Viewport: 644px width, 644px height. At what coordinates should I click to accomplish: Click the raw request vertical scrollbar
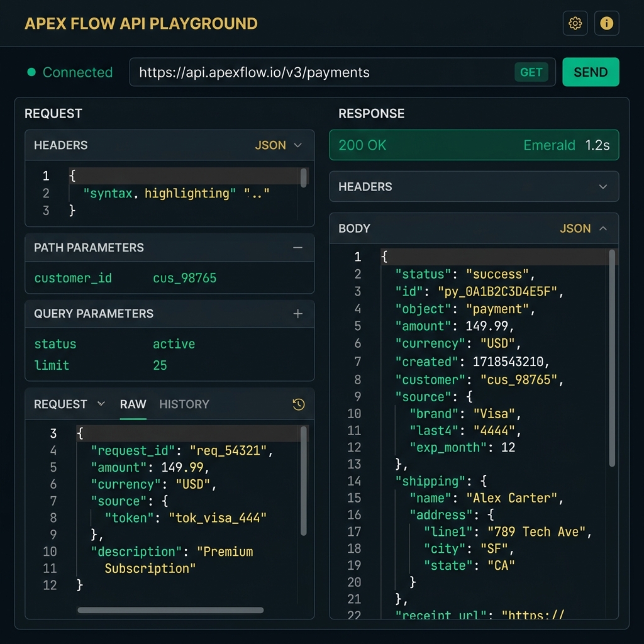point(304,480)
